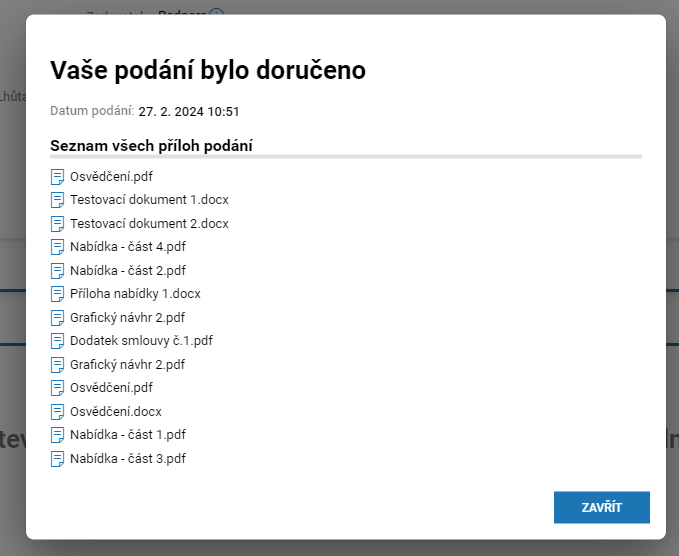
Task: Open attachment Nabídka - část 3.pdf
Action: click(128, 459)
